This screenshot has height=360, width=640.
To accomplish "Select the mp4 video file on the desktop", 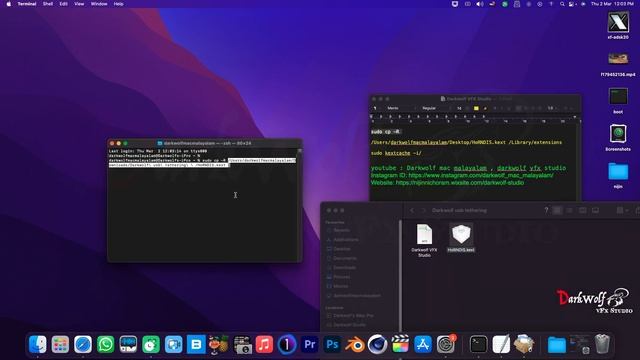I will (618, 64).
